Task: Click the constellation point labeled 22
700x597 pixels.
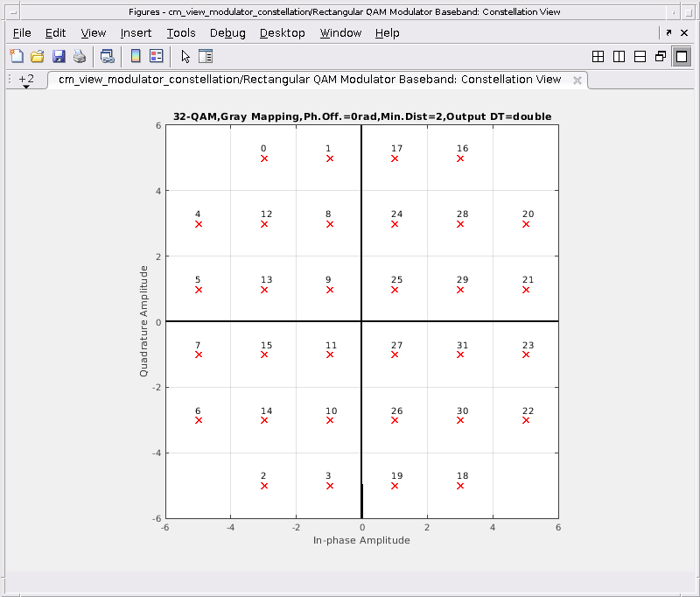Action: point(526,420)
